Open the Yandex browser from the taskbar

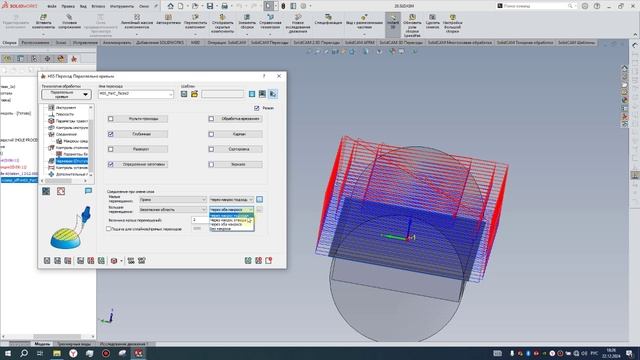73,353
